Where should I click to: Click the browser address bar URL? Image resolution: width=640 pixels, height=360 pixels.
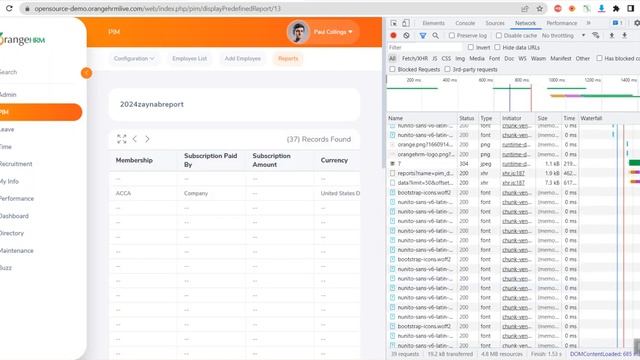click(158, 9)
